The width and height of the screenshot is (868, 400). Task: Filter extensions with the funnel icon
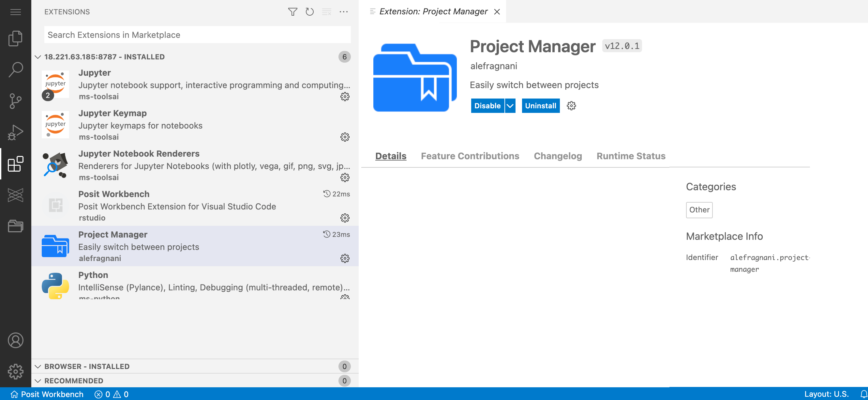tap(292, 12)
